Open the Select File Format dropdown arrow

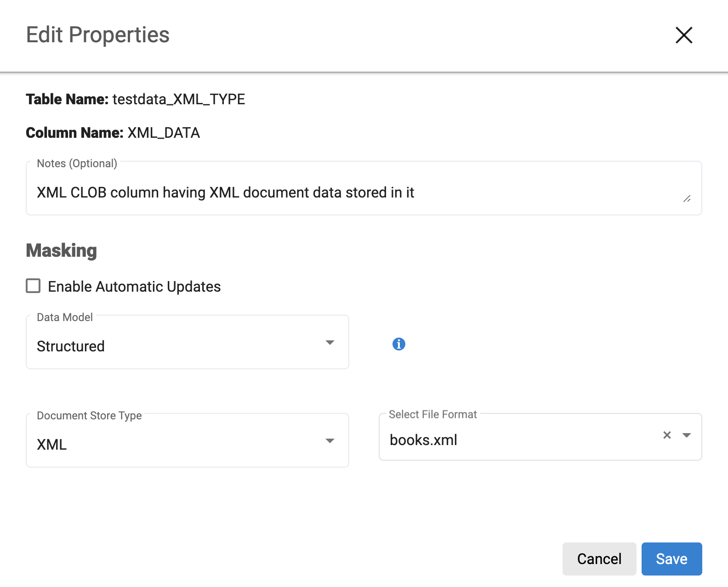coord(686,435)
